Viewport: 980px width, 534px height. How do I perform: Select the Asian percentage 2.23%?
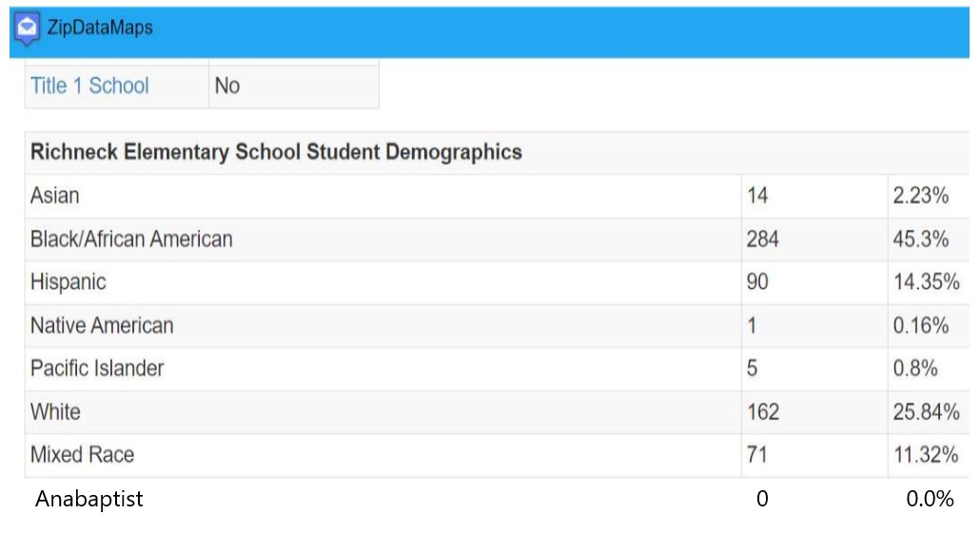pyautogui.click(x=921, y=196)
